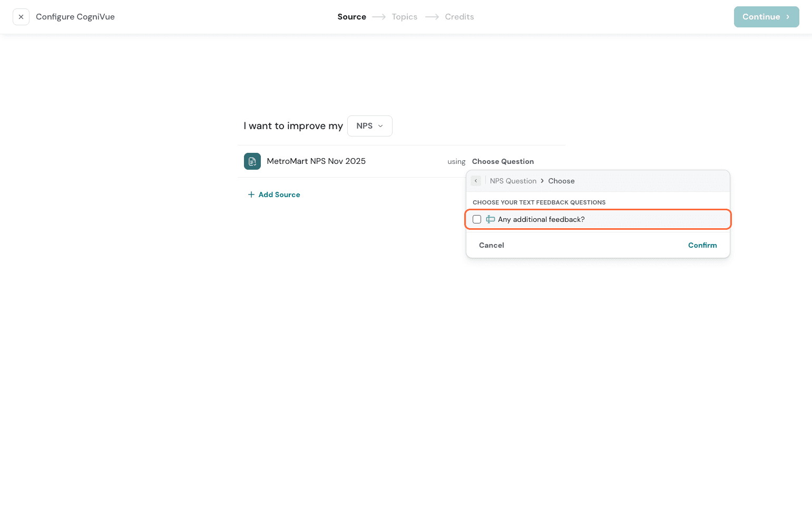Click the plus icon beside Add Source
The image size is (812, 507).
251,194
